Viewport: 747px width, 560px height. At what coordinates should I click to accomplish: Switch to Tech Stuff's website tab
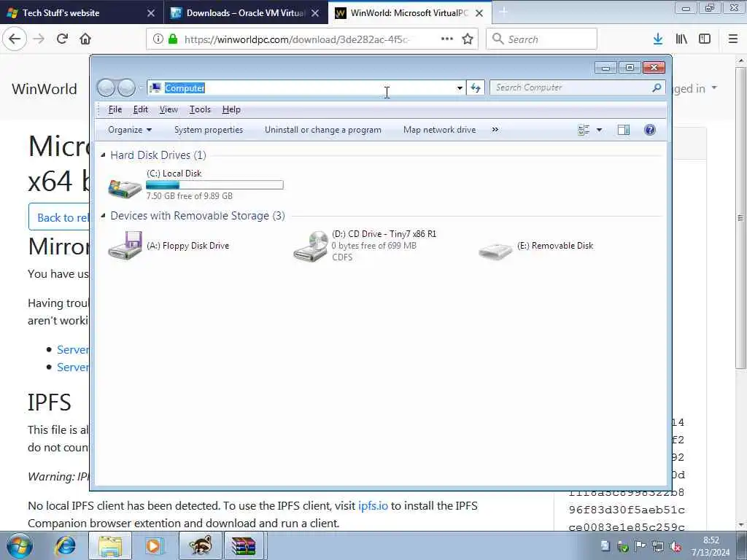coord(82,13)
